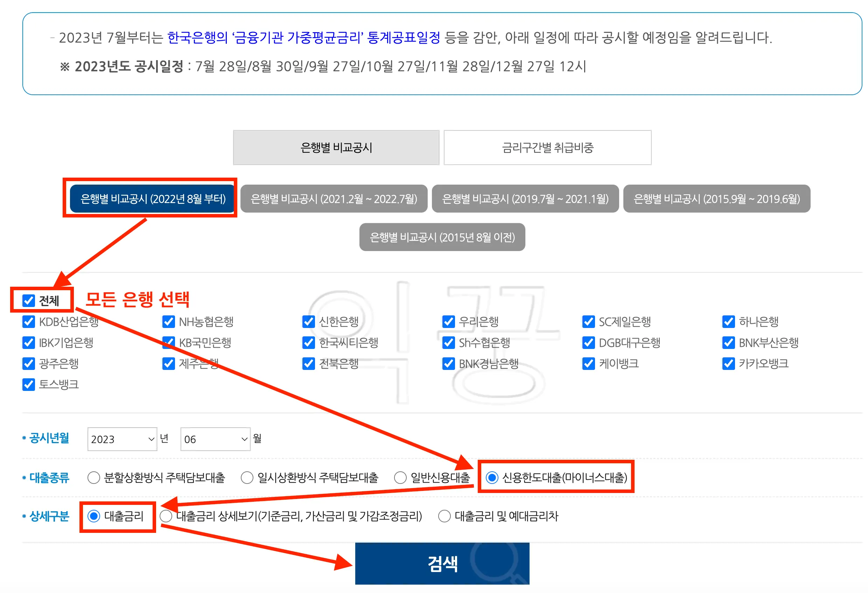
Task: Select 은행별 비교공시 (2015년 8월 이전) period
Action: pos(442,237)
